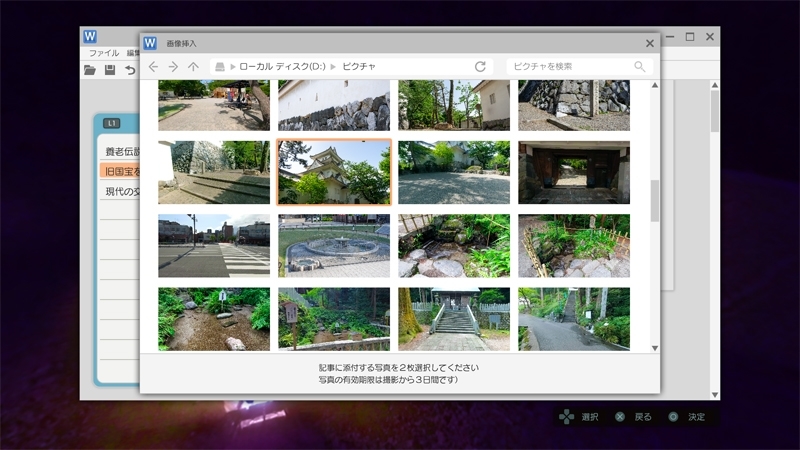Pick the shrine stone staircase photo

[454, 319]
